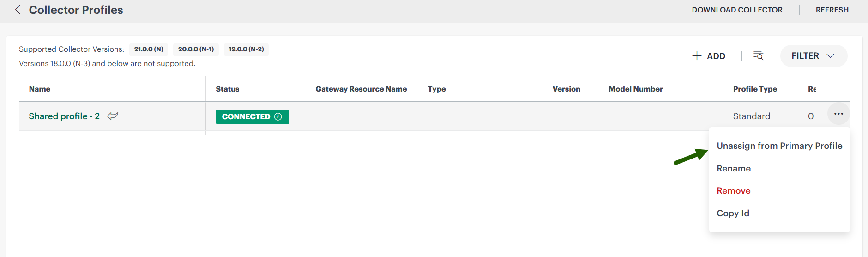Click the Type column header
This screenshot has height=257, width=868.
(x=437, y=89)
